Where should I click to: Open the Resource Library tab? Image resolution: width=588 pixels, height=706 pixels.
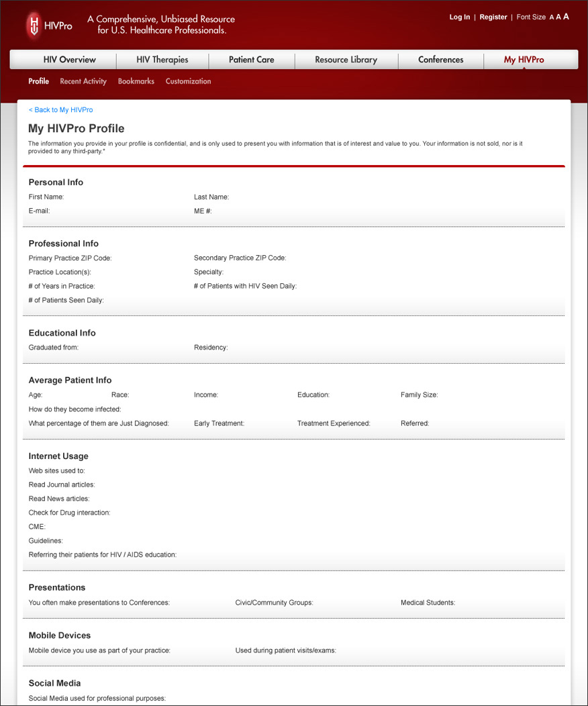pyautogui.click(x=346, y=60)
